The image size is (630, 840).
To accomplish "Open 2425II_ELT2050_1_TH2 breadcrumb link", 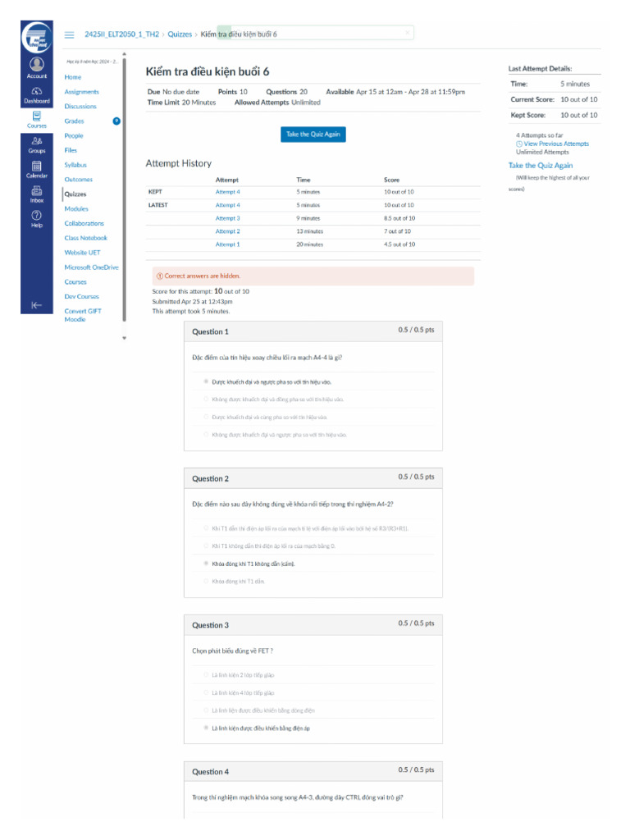I will point(121,34).
